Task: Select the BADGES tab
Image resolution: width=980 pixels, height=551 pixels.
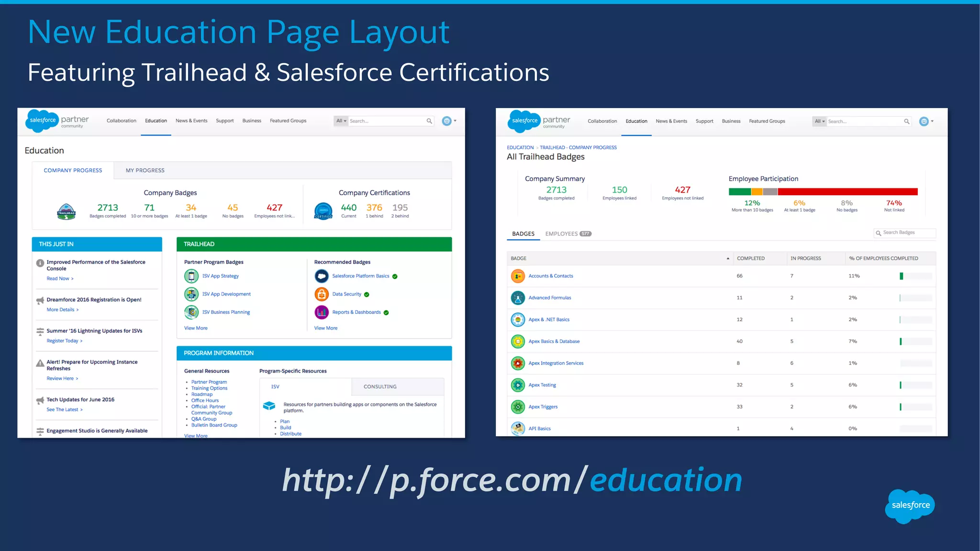Action: click(x=523, y=234)
